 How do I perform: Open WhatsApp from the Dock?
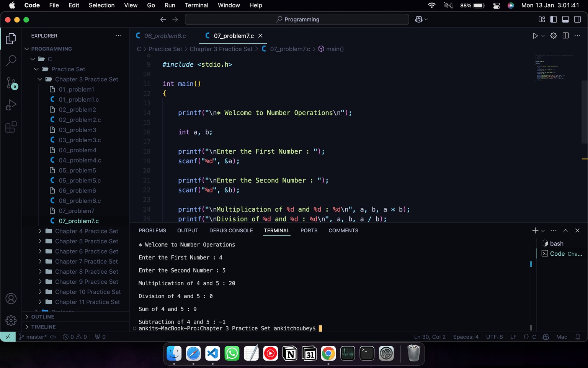[x=232, y=353]
